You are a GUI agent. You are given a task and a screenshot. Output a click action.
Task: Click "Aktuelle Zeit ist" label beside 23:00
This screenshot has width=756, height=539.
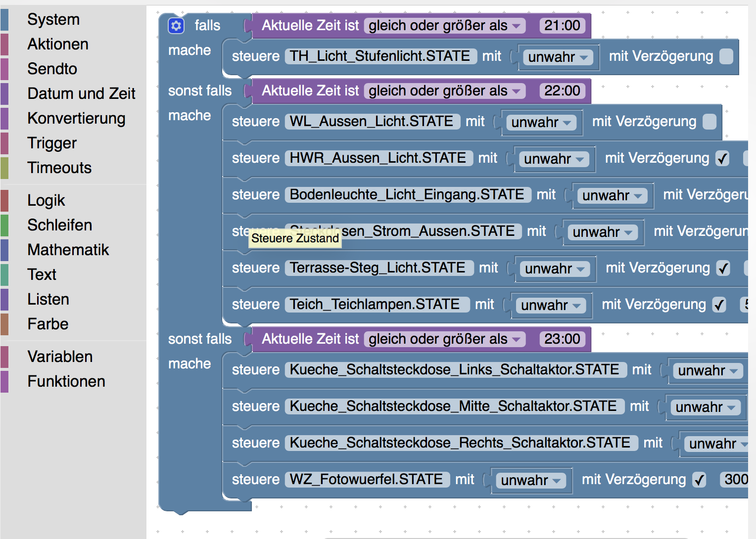pos(310,339)
